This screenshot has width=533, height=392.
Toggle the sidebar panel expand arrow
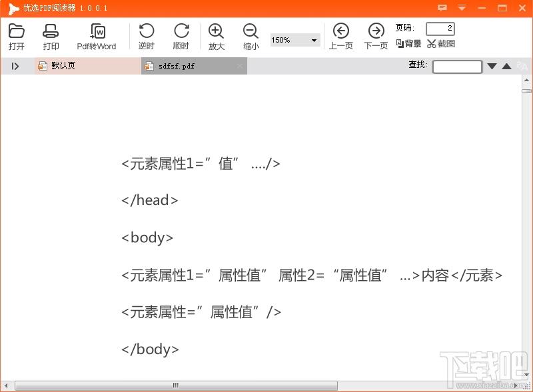point(15,66)
